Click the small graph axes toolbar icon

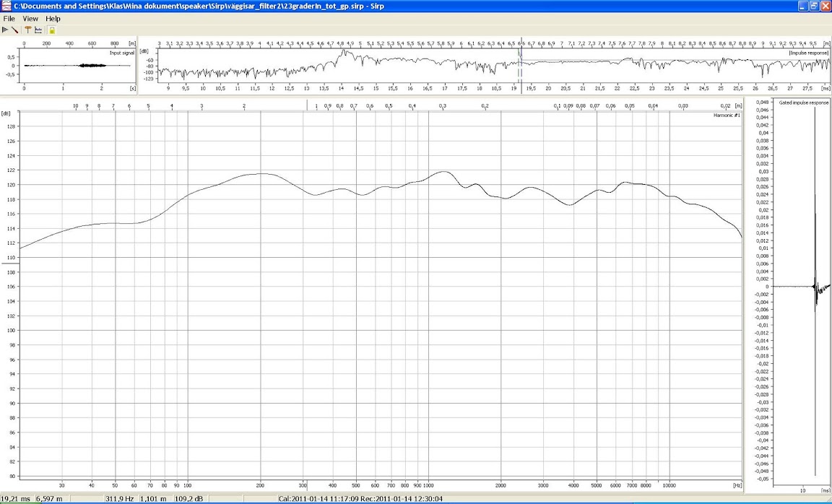pos(38,30)
